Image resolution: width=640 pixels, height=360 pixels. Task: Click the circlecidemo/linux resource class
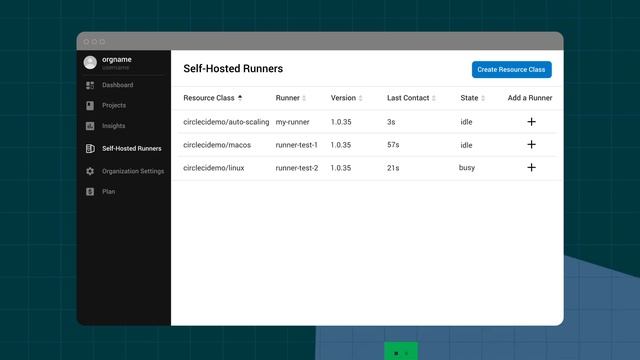[214, 168]
